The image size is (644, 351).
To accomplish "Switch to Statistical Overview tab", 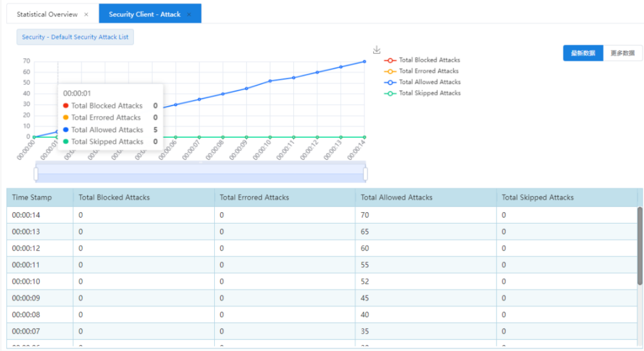I will point(47,14).
